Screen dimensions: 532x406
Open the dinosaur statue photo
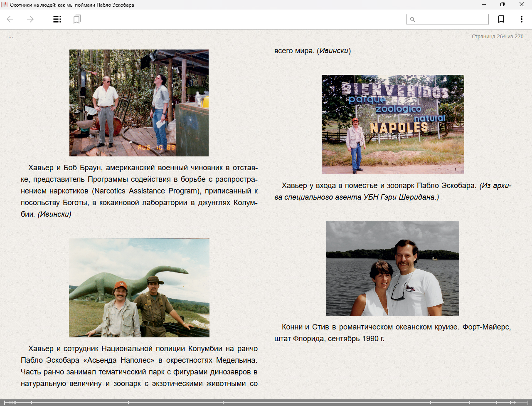pos(139,287)
